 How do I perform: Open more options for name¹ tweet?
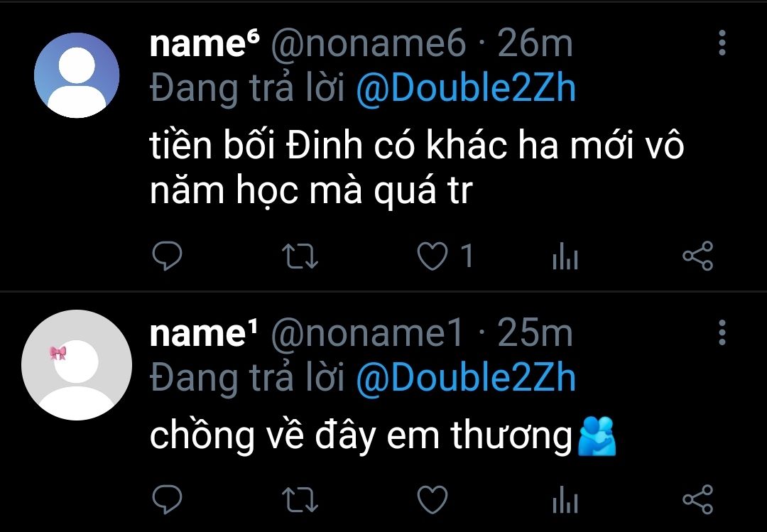point(722,333)
